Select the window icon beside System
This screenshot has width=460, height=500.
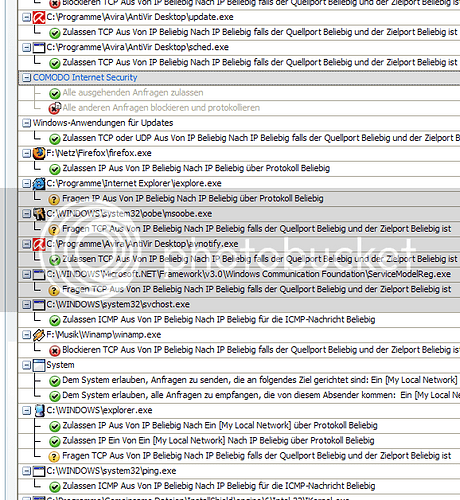[x=39, y=365]
